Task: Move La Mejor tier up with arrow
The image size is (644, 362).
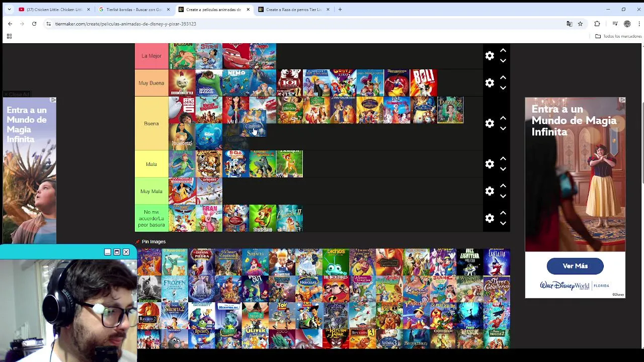Action: click(x=503, y=51)
